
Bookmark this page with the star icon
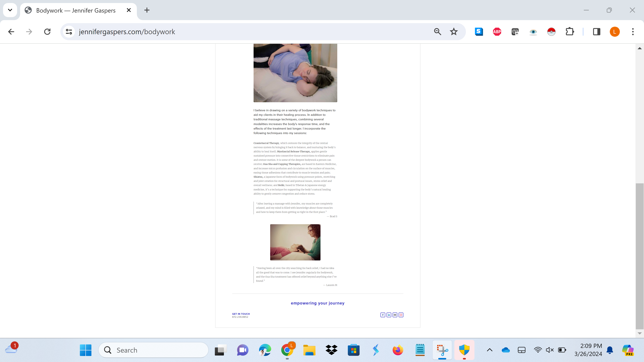[x=453, y=32]
